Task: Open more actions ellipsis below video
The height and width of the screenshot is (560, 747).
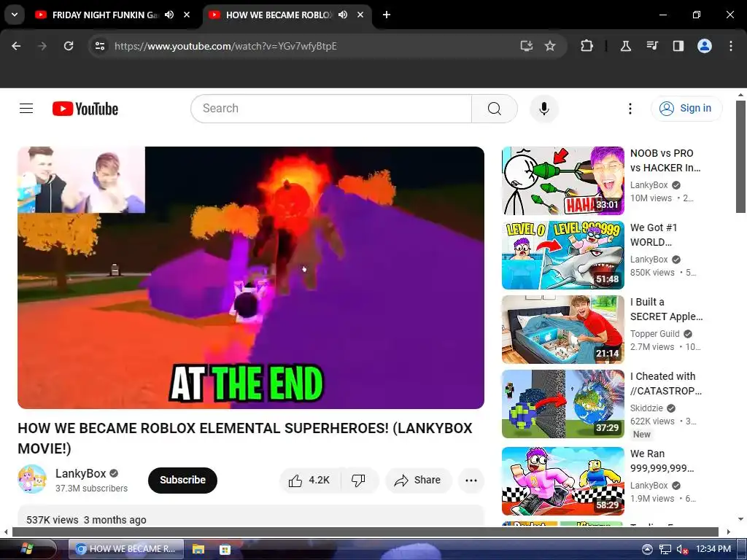Action: point(471,481)
